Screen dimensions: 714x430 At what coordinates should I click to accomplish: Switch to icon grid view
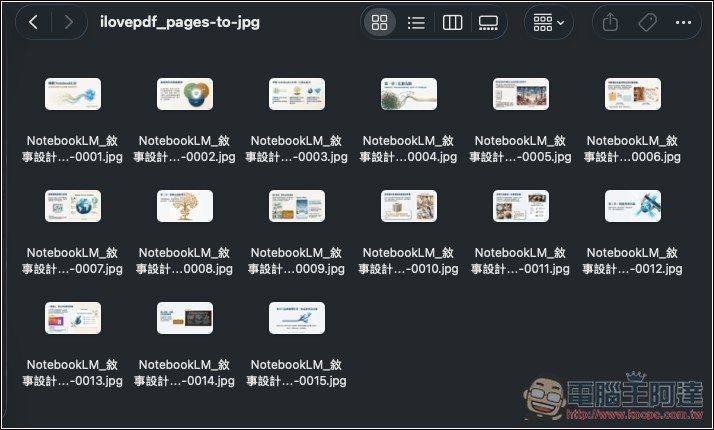(x=379, y=22)
